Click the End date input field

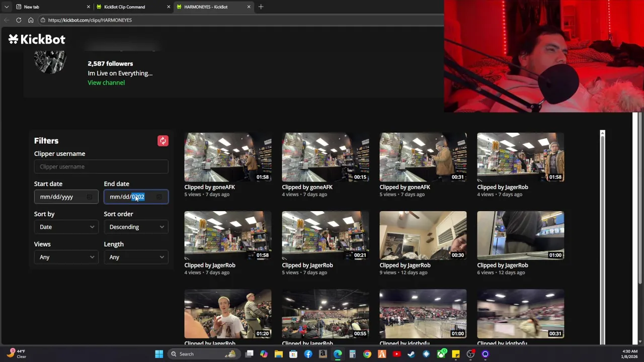click(x=136, y=197)
